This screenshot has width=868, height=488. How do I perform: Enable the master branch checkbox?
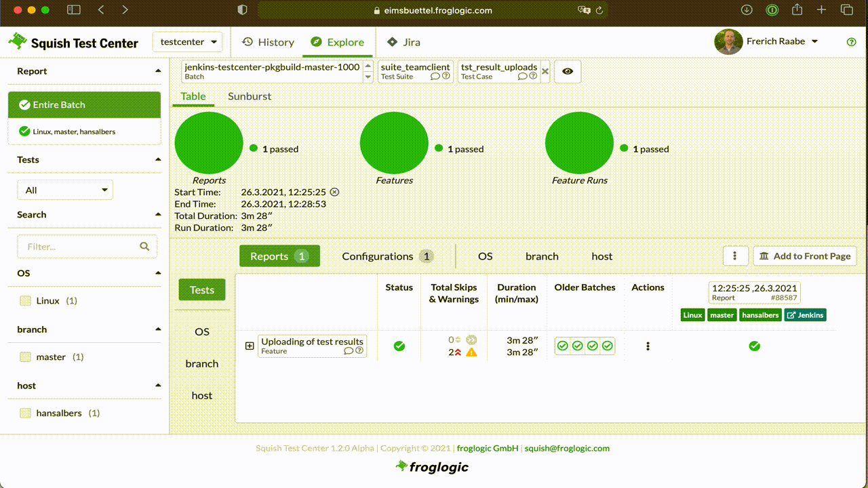(x=26, y=357)
